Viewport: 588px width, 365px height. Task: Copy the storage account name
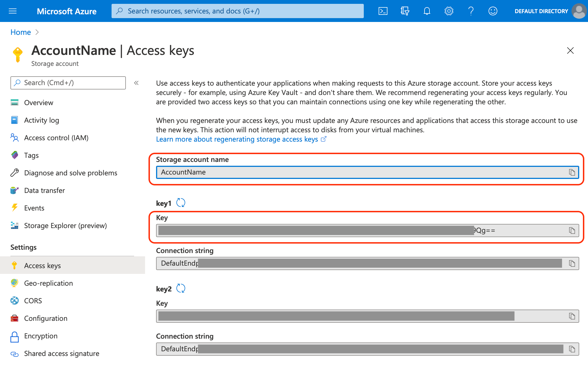click(573, 172)
